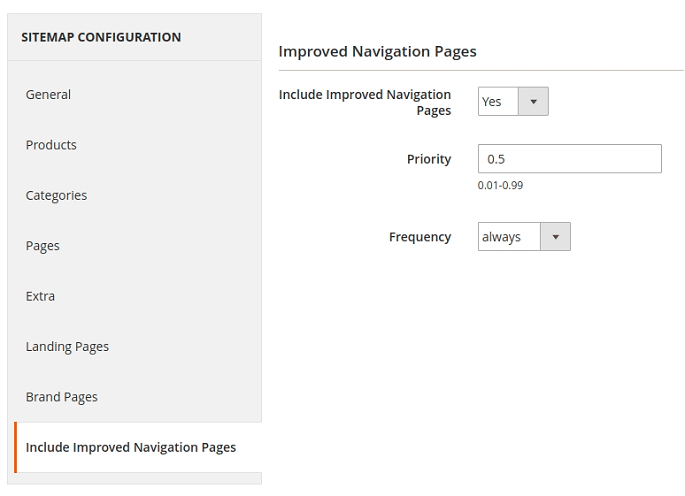Click the Improved Navigation Pages section heading

pos(377,51)
